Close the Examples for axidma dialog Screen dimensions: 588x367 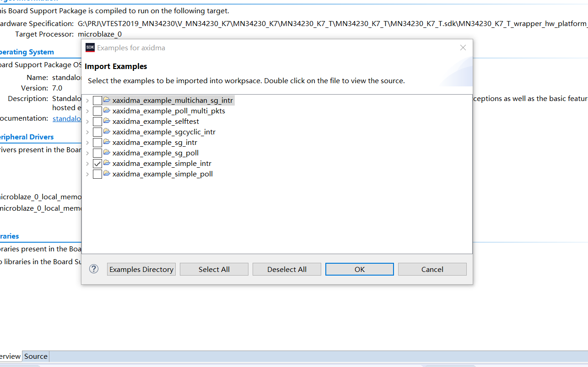463,48
